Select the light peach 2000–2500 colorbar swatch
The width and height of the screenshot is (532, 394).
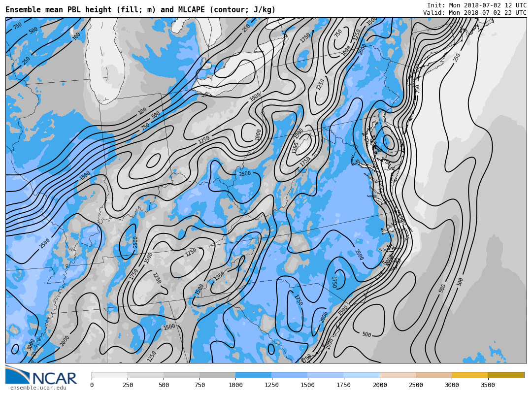(398, 375)
